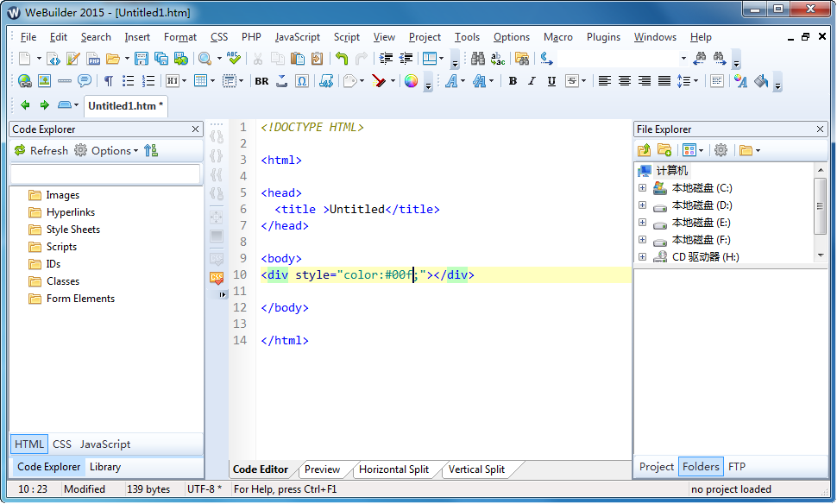The width and height of the screenshot is (837, 504).
Task: Toggle italic formatting button
Action: [531, 81]
